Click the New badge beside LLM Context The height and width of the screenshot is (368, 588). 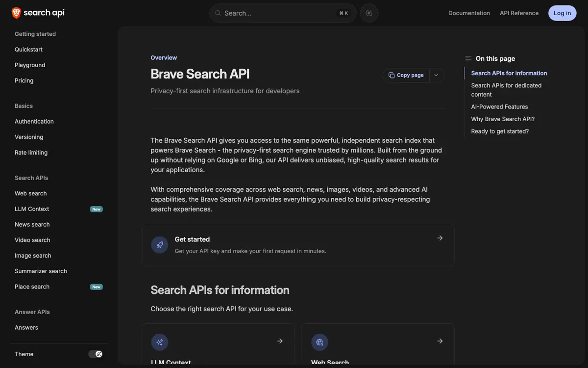click(x=97, y=209)
